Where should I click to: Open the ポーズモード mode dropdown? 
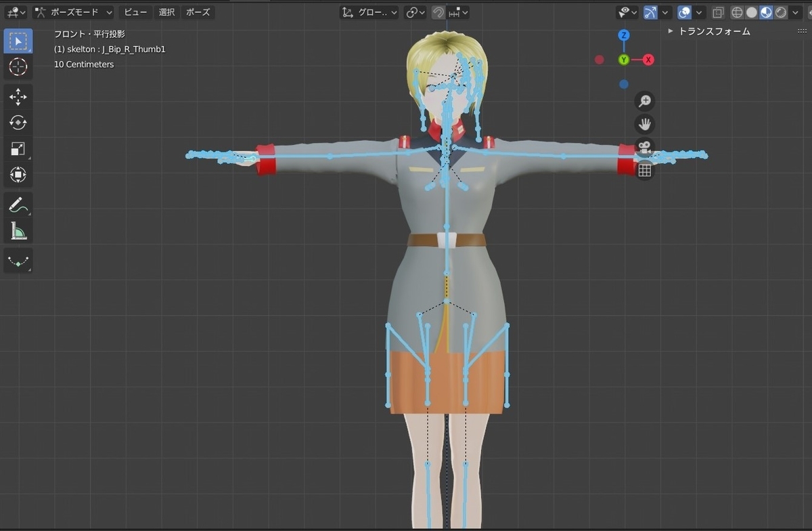[x=73, y=12]
